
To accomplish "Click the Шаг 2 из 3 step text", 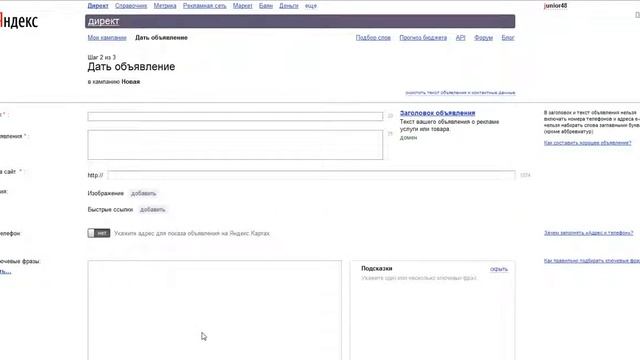I will (x=102, y=57).
